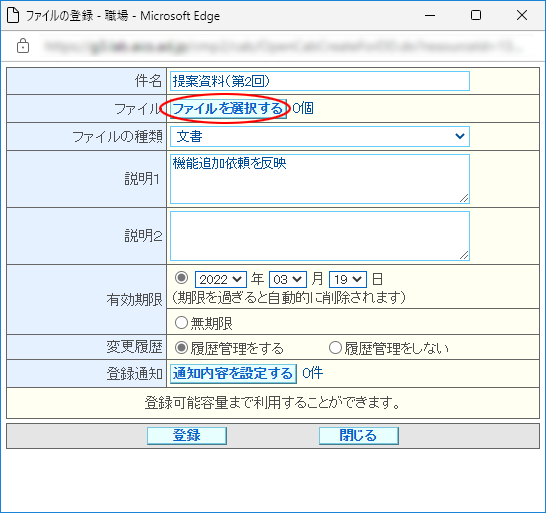Click the page icon in title bar
Image resolution: width=546 pixels, height=513 pixels.
click(13, 15)
